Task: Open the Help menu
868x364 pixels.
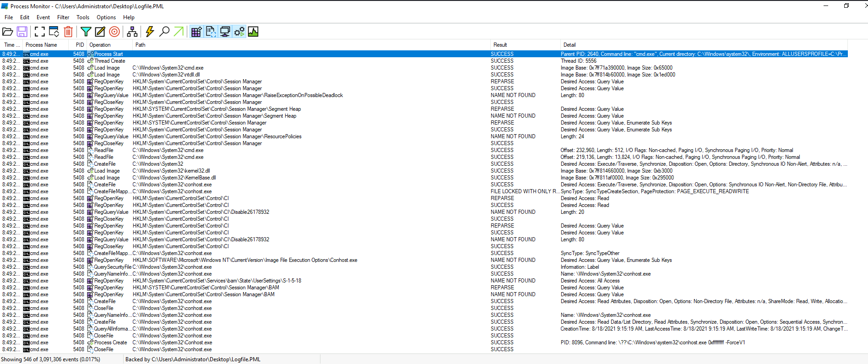Action: click(x=129, y=17)
